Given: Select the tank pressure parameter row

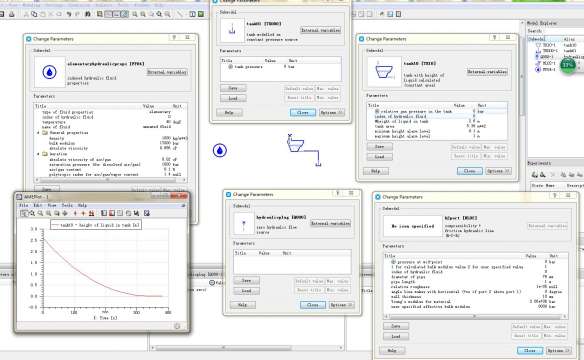Looking at the screenshot, I should [280, 67].
